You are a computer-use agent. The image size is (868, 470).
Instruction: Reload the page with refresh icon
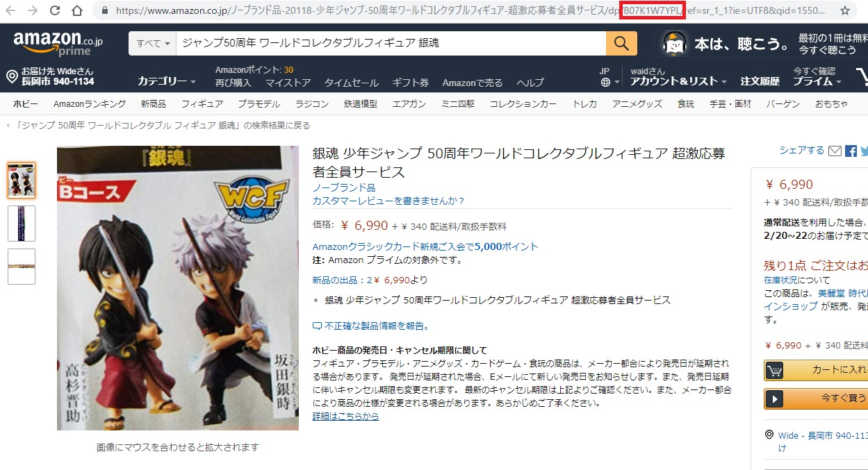point(55,10)
